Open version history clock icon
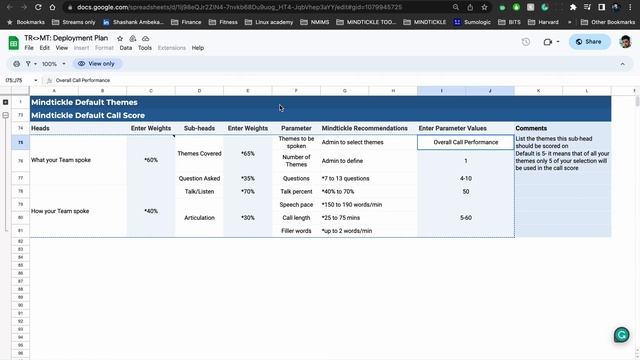 [x=526, y=42]
